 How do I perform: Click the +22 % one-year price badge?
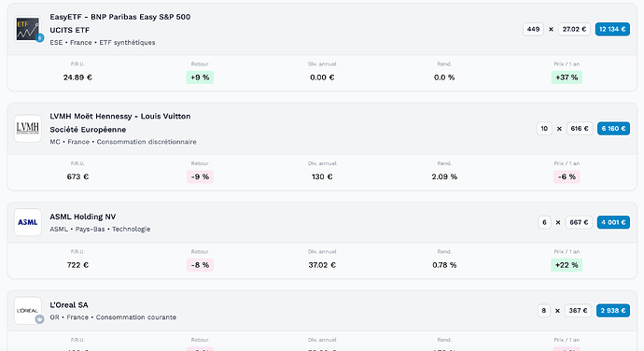coord(567,265)
